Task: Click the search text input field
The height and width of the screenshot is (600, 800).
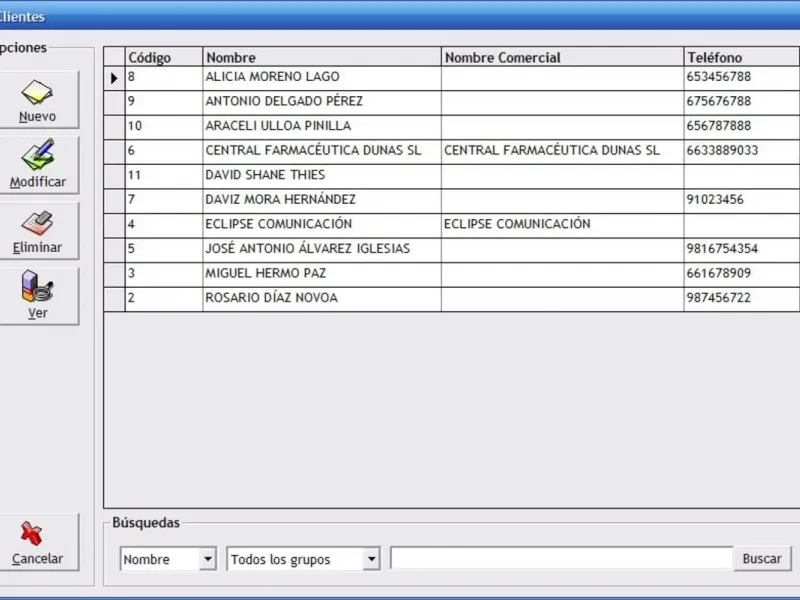Action: [561, 558]
